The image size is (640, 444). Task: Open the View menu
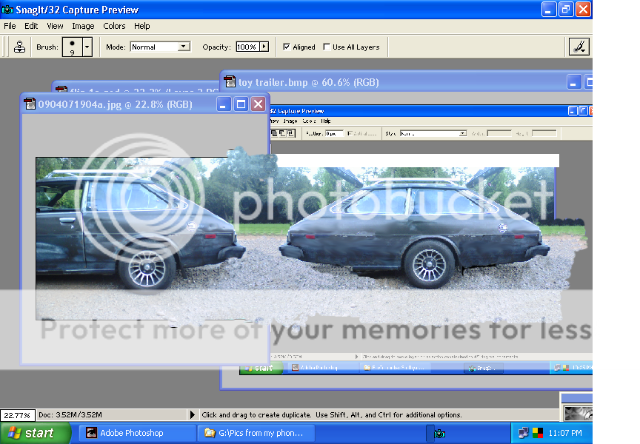[55, 26]
